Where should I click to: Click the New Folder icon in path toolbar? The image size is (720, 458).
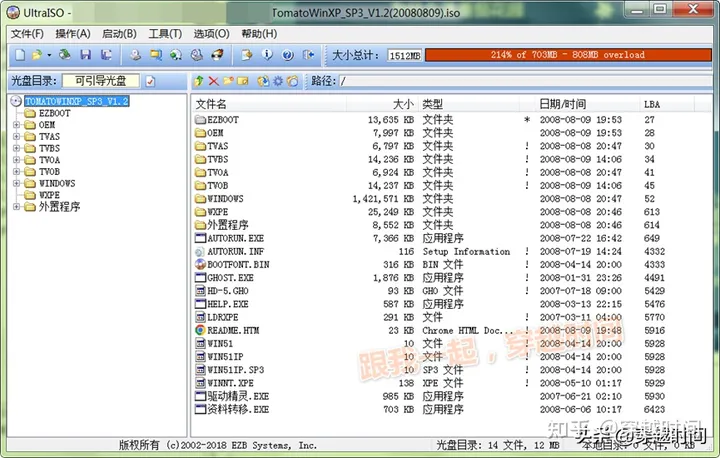[228, 81]
